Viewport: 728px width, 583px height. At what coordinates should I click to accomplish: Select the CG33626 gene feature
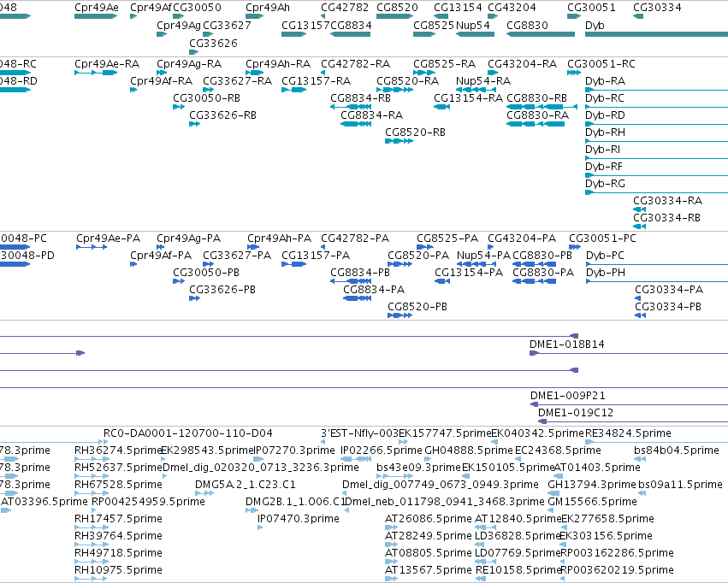pos(193,51)
